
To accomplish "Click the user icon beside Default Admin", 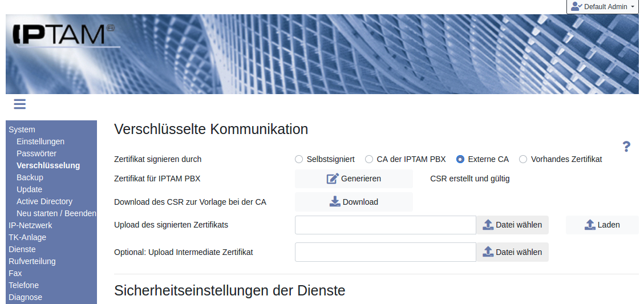I will [576, 7].
